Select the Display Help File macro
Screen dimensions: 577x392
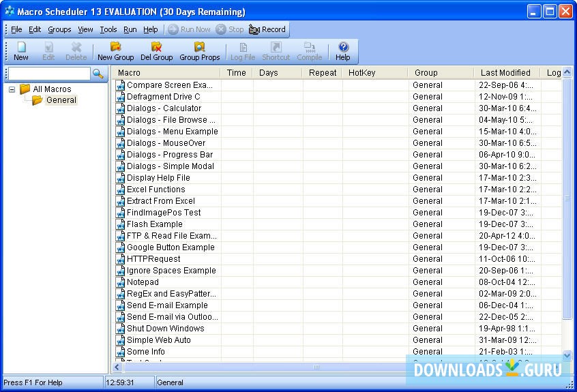(158, 178)
